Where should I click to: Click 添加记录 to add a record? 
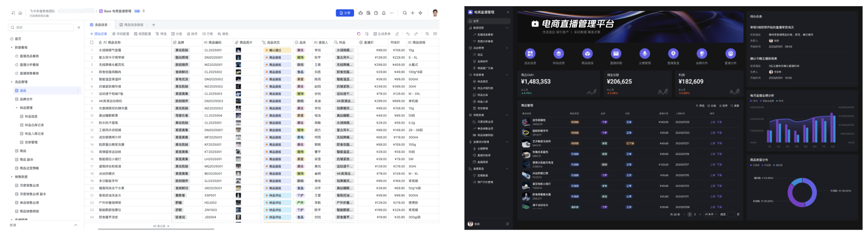[x=99, y=34]
